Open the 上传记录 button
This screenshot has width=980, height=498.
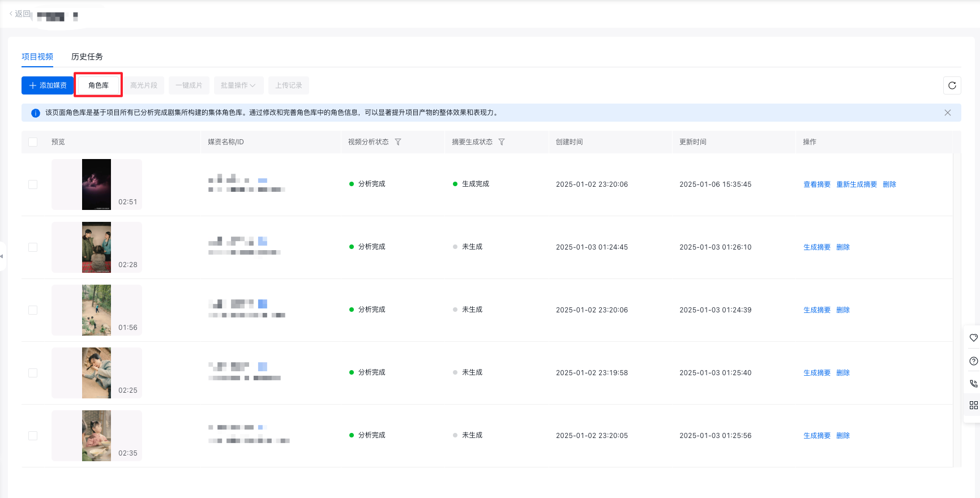pos(289,85)
